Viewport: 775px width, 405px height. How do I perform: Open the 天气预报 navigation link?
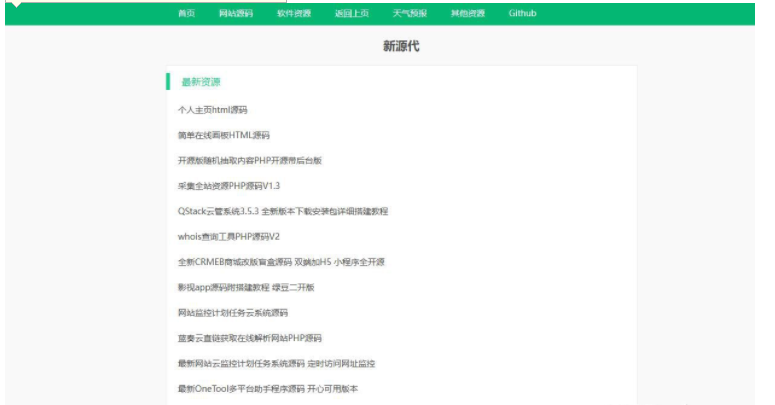click(410, 14)
